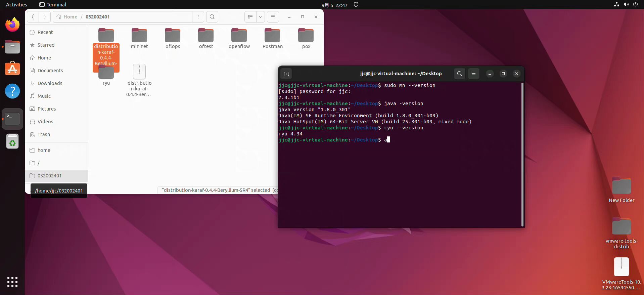The height and width of the screenshot is (295, 644).
Task: Select the Postman folder
Action: (272, 39)
